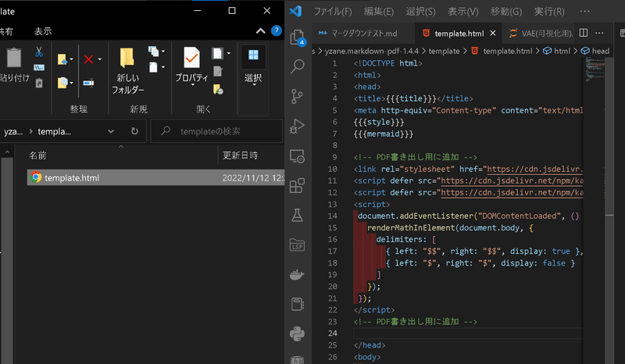Click the yzane.markdown-pdf-1.4.4 breadcrumb

372,51
